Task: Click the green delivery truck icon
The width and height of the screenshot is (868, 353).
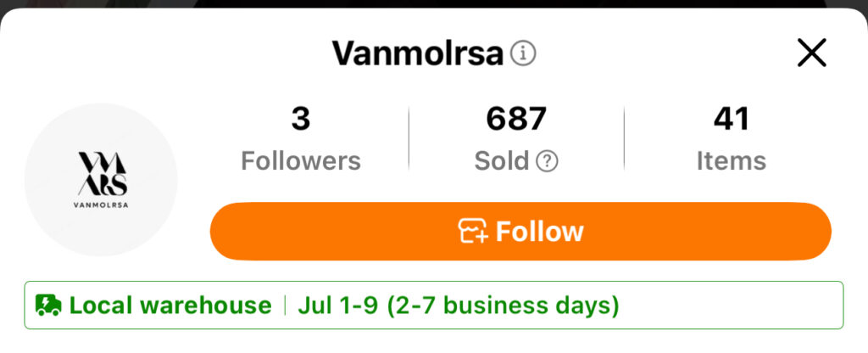Action: [x=48, y=305]
